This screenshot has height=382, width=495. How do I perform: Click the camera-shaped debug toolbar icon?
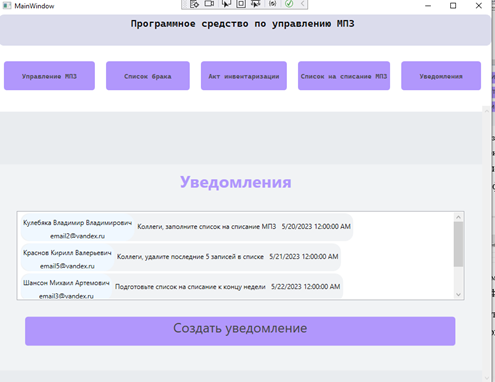tap(209, 4)
